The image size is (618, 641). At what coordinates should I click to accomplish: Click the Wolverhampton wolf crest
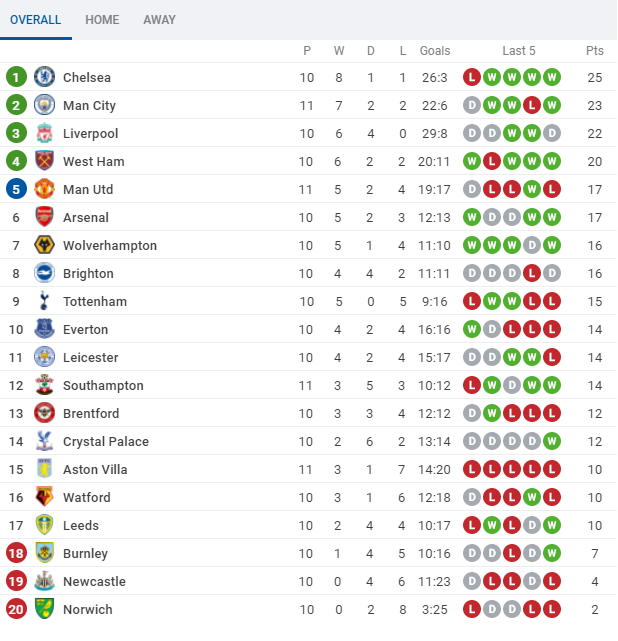tap(44, 245)
